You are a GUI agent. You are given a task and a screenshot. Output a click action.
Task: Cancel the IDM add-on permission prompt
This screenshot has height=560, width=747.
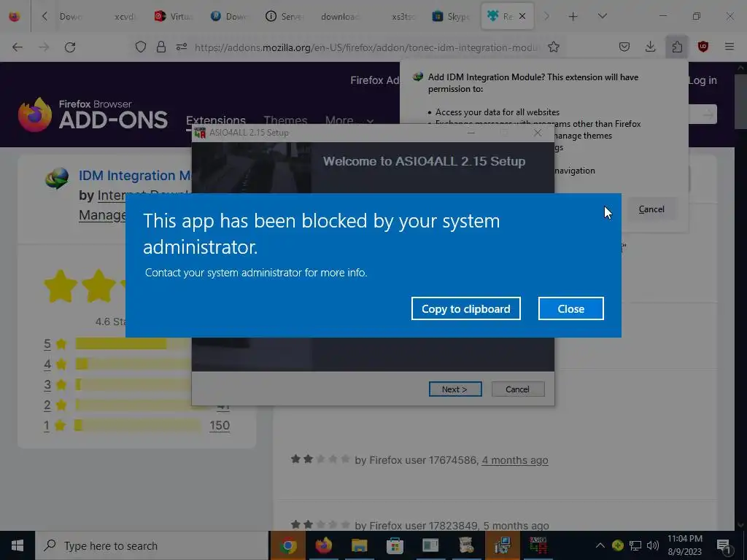651,209
